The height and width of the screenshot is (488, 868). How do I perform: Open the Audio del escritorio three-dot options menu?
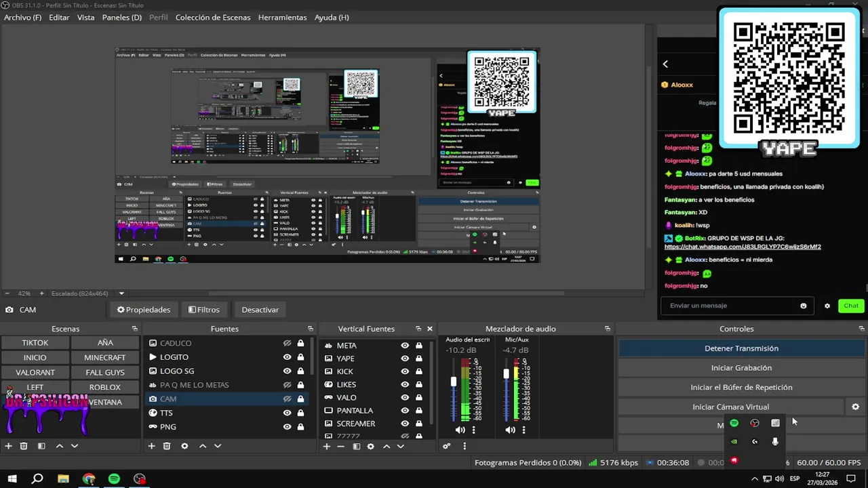[473, 430]
